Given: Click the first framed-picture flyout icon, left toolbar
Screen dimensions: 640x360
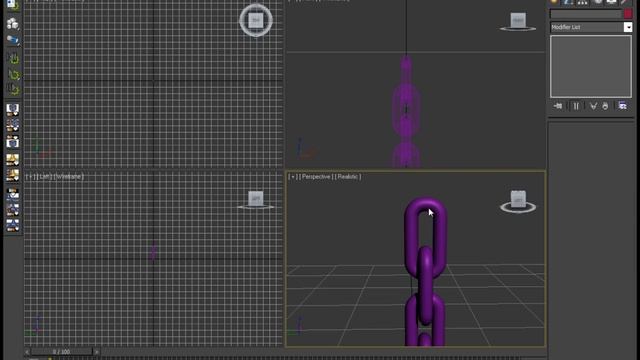Looking at the screenshot, I should 13,109.
